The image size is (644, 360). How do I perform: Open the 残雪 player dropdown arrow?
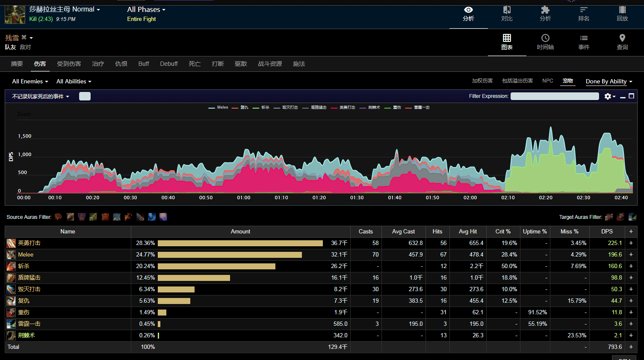tap(31, 38)
